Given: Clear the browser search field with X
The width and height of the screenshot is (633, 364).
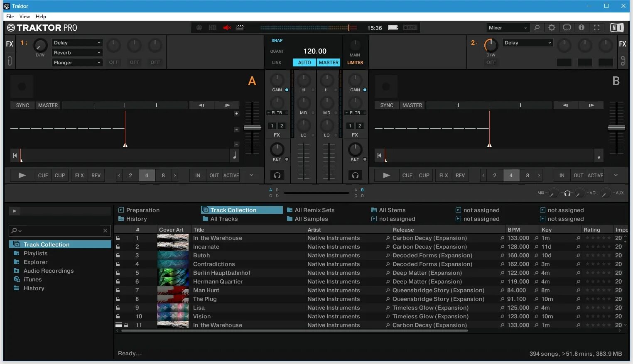Looking at the screenshot, I should pyautogui.click(x=105, y=230).
